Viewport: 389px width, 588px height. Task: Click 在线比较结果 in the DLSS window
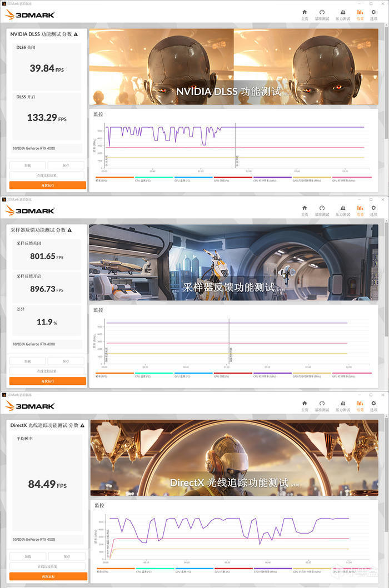point(47,175)
